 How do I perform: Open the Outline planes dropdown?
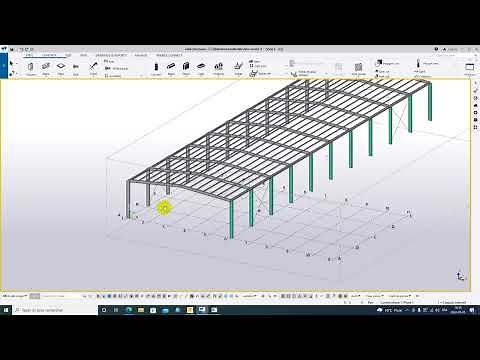(399, 296)
